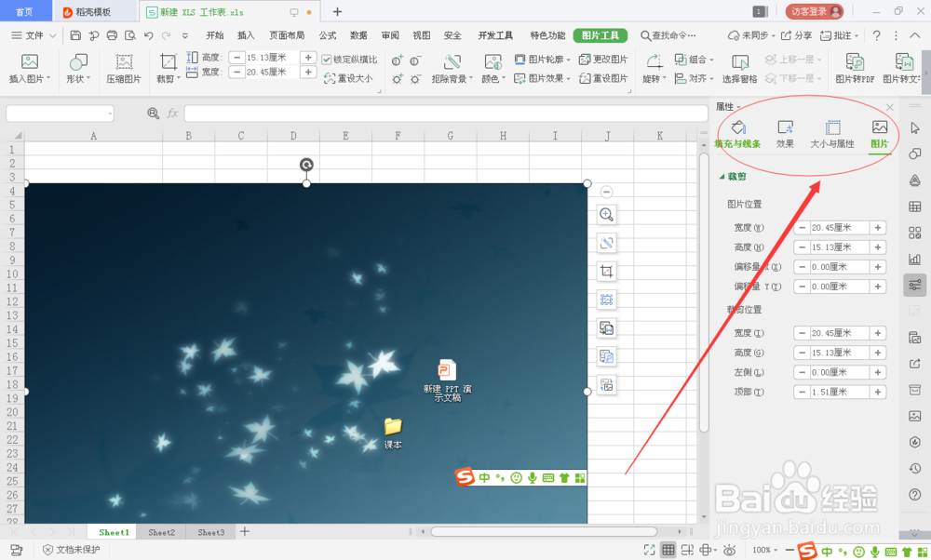Image resolution: width=931 pixels, height=560 pixels.
Task: Click the offset X (偏移量 X) input field
Action: tap(840, 267)
